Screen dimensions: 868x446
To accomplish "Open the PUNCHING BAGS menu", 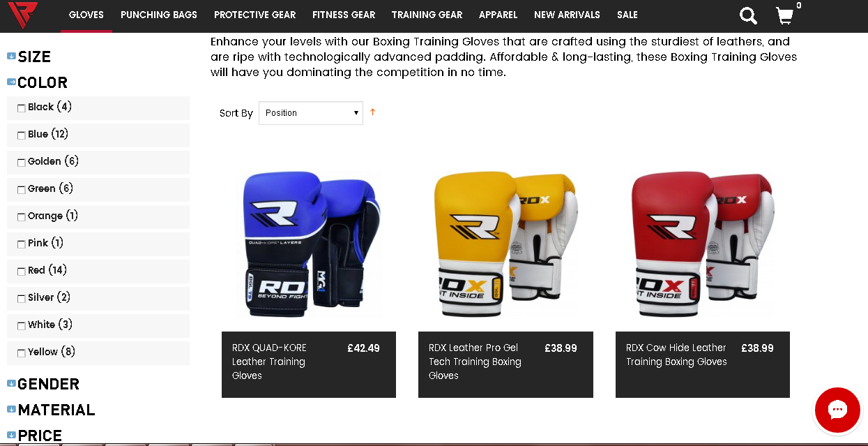I will click(x=159, y=15).
